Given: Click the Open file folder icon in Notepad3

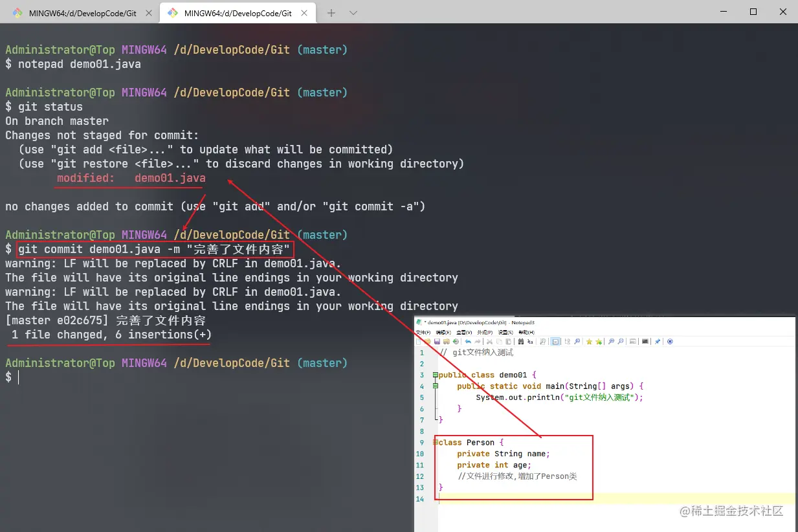Looking at the screenshot, I should (x=428, y=341).
